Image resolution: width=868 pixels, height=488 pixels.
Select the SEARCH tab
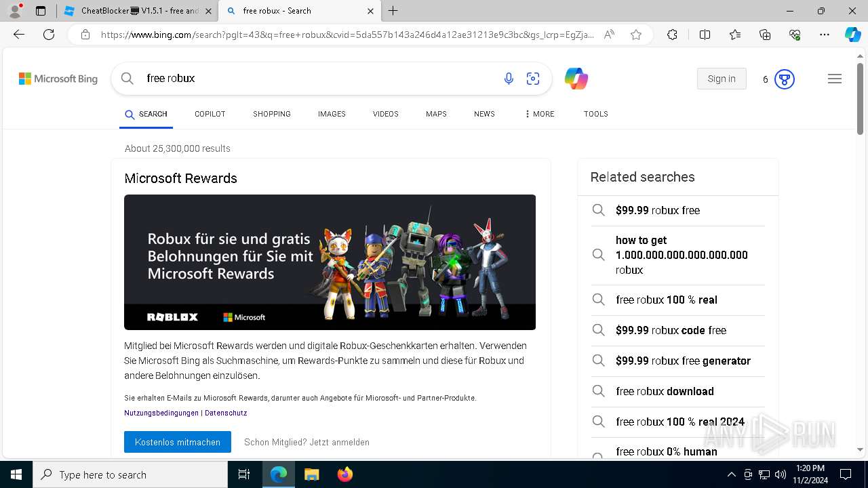(146, 114)
